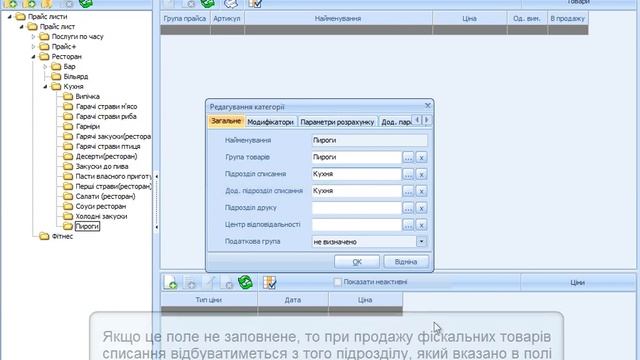The height and width of the screenshot is (360, 640).
Task: Expand the Бар node
Action: (45, 67)
